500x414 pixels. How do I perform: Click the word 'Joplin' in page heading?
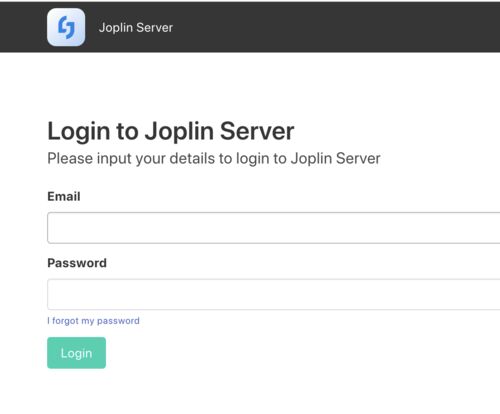[x=179, y=131]
